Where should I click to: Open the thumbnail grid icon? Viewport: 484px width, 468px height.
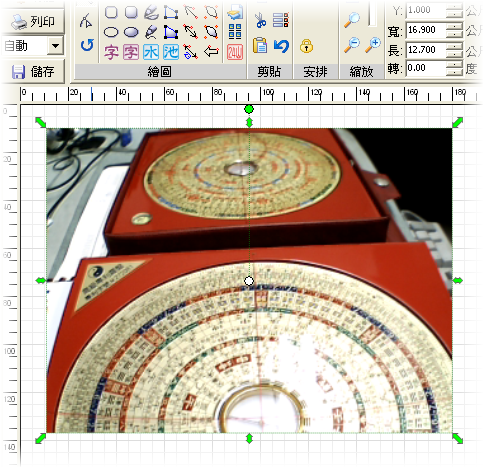[x=235, y=32]
